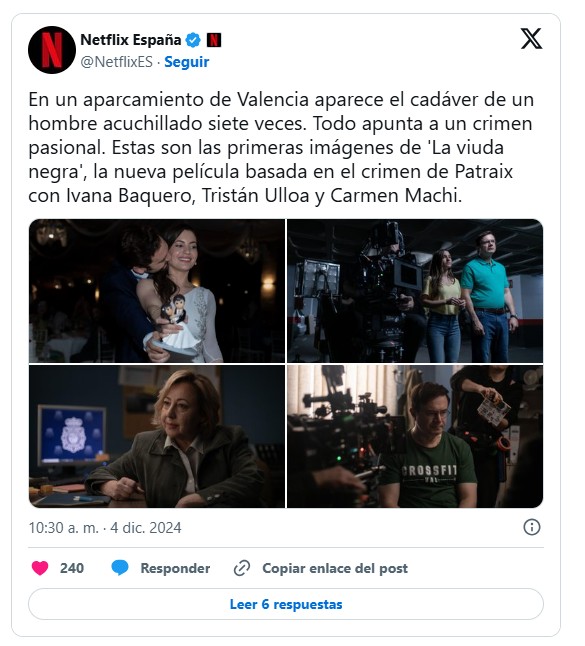Click the small Netflix affiliate badge

point(214,40)
